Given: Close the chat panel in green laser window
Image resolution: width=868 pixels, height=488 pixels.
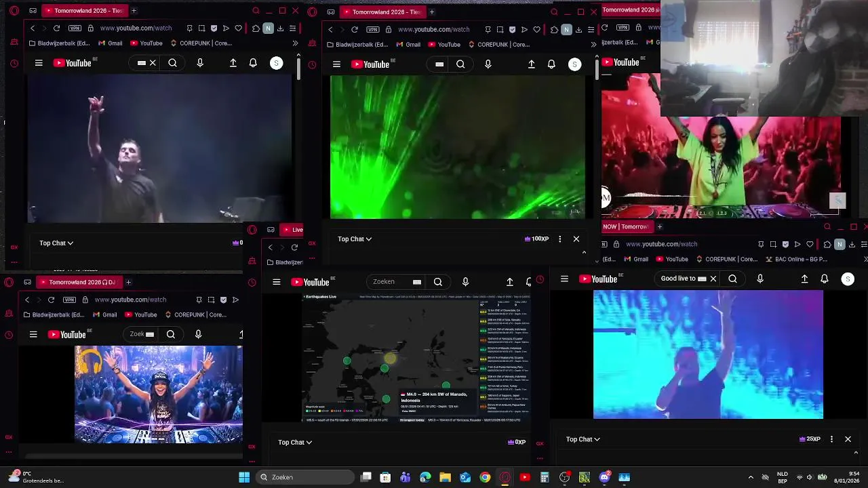Looking at the screenshot, I should coord(576,239).
